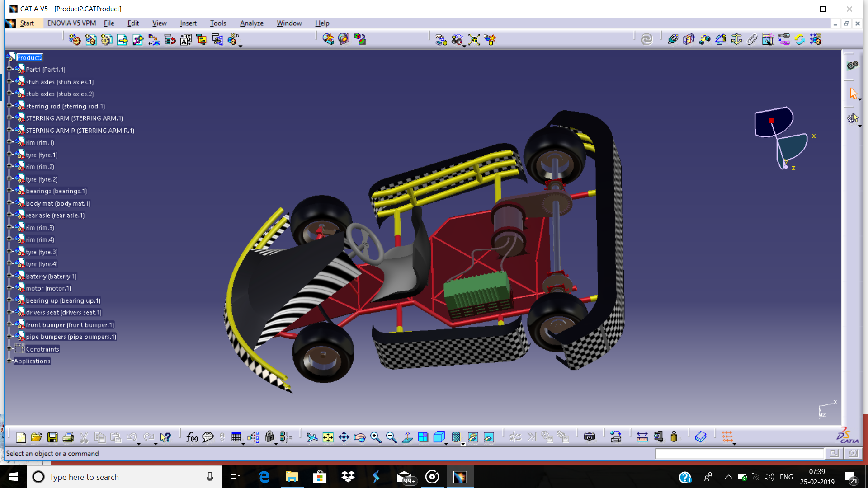Click the Coincidence Constraint icon
This screenshot has width=868, height=488.
[x=673, y=40]
